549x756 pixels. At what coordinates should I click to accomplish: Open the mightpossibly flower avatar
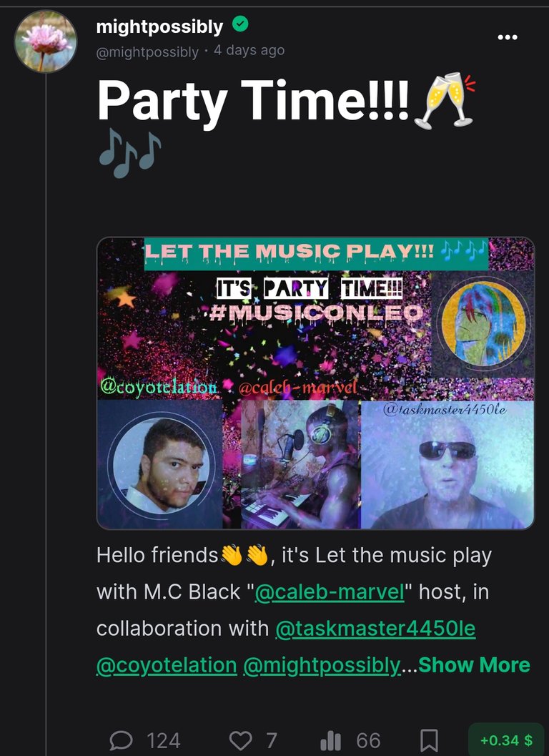tap(45, 41)
